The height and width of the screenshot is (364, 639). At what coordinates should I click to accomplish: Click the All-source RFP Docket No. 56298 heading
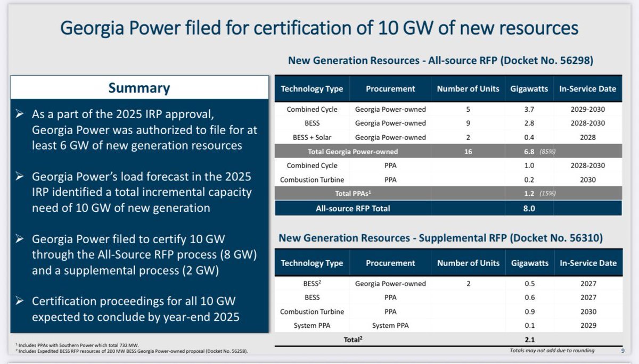[x=441, y=61]
